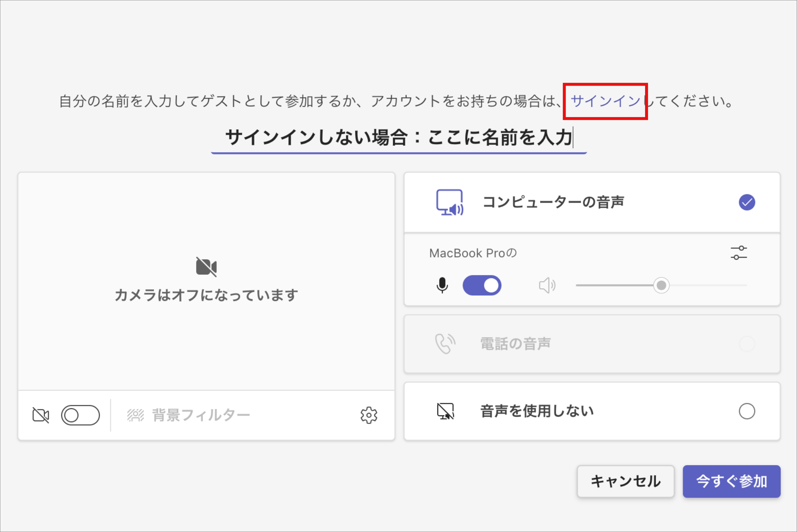The width and height of the screenshot is (797, 532).
Task: Click the crossed-out camera icon in the preview
Action: pos(206,267)
